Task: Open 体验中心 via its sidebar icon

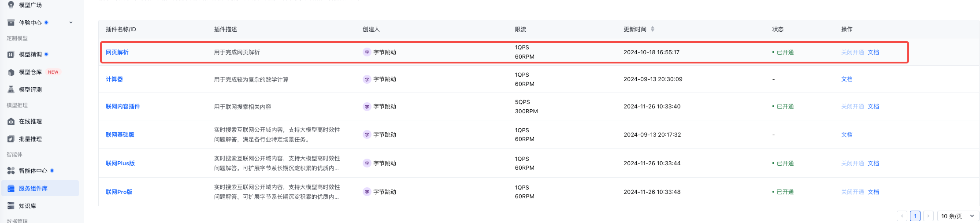Action: [x=11, y=22]
